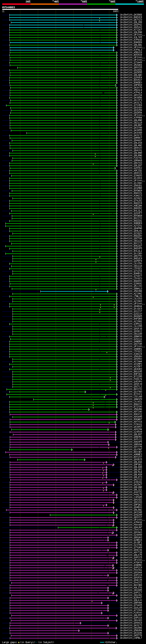146x644 pixels.
Task: Select the UniRef100_B2MV47 label
Action: point(131,598)
